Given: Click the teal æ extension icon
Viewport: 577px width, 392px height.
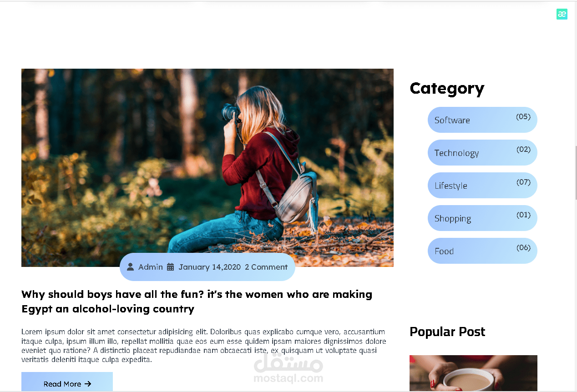Looking at the screenshot, I should coord(562,14).
